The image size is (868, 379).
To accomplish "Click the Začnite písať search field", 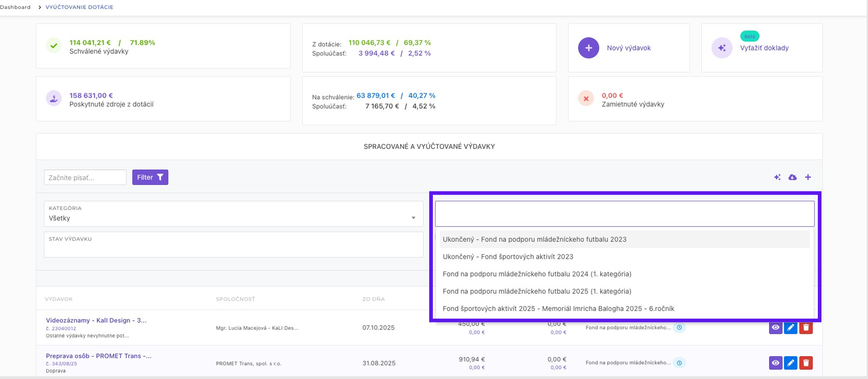I will (85, 177).
